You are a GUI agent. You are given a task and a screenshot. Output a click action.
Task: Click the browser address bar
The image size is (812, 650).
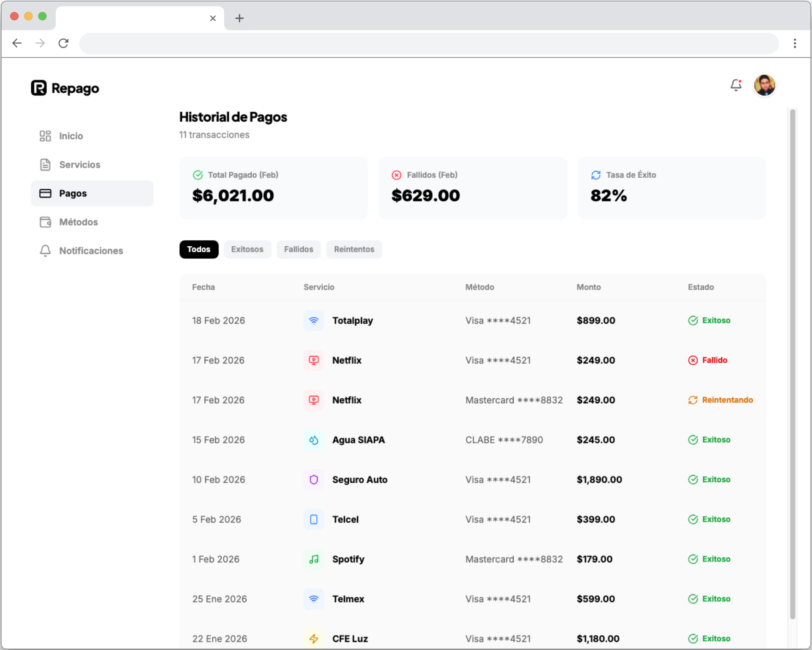click(429, 43)
